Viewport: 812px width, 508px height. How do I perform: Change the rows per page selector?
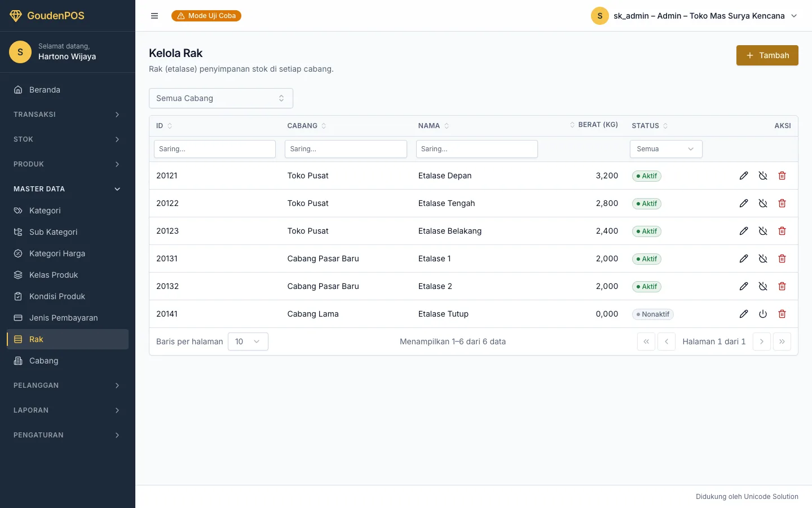(248, 341)
